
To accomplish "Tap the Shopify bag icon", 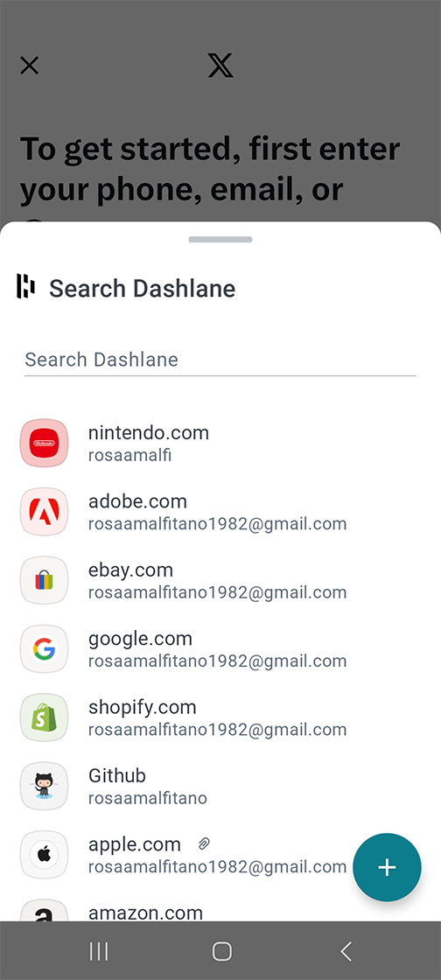I will pyautogui.click(x=44, y=717).
